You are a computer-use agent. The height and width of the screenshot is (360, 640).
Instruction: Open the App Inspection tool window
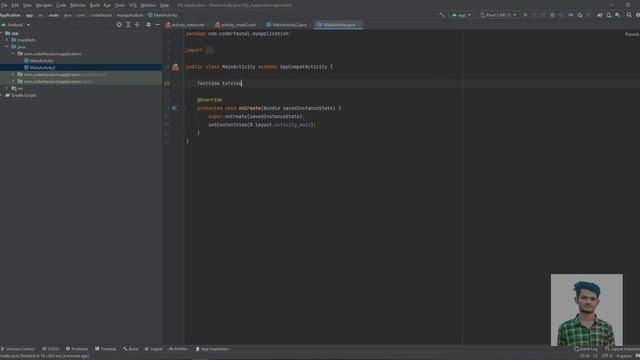tap(212, 349)
